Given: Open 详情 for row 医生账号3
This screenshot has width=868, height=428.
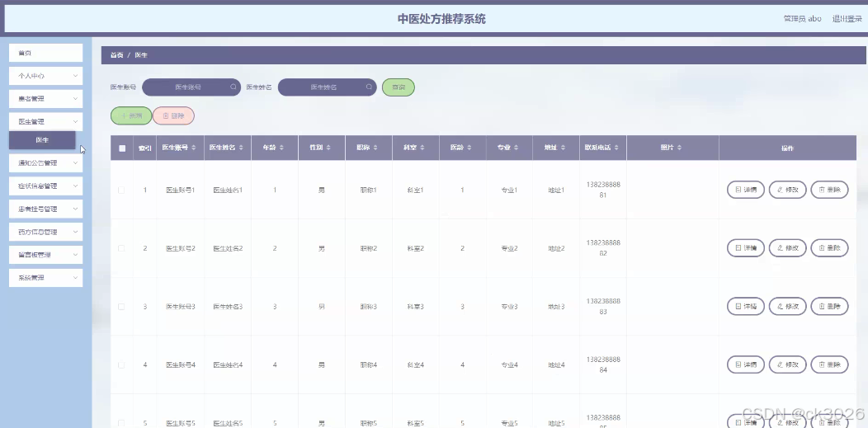Looking at the screenshot, I should pos(746,306).
